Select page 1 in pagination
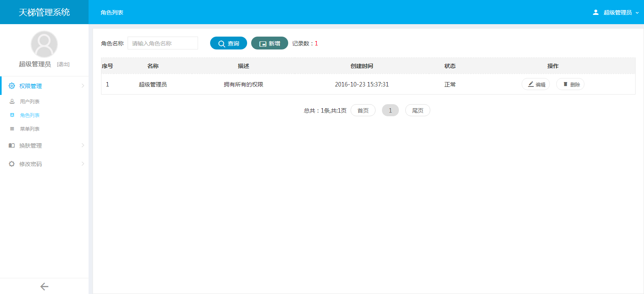 tap(390, 110)
